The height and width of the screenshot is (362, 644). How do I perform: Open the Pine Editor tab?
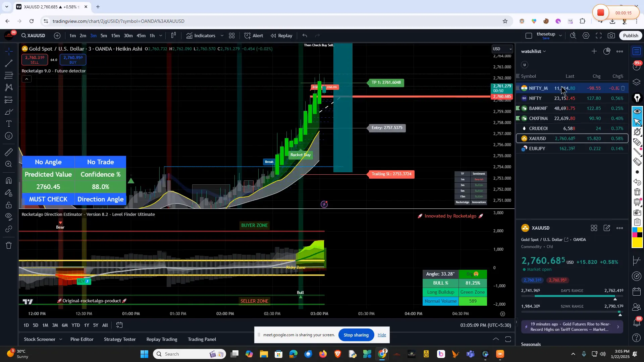coord(82,339)
